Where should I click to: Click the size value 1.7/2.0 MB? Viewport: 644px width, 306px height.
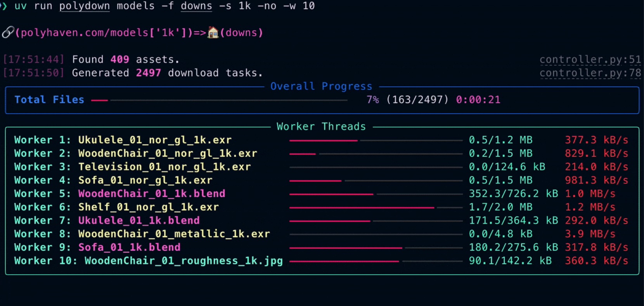click(500, 207)
